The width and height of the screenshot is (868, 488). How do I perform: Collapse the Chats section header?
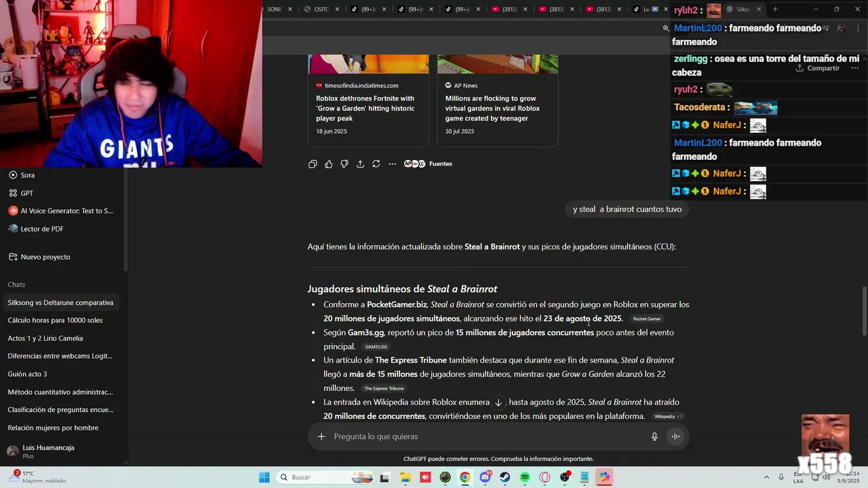(x=16, y=285)
